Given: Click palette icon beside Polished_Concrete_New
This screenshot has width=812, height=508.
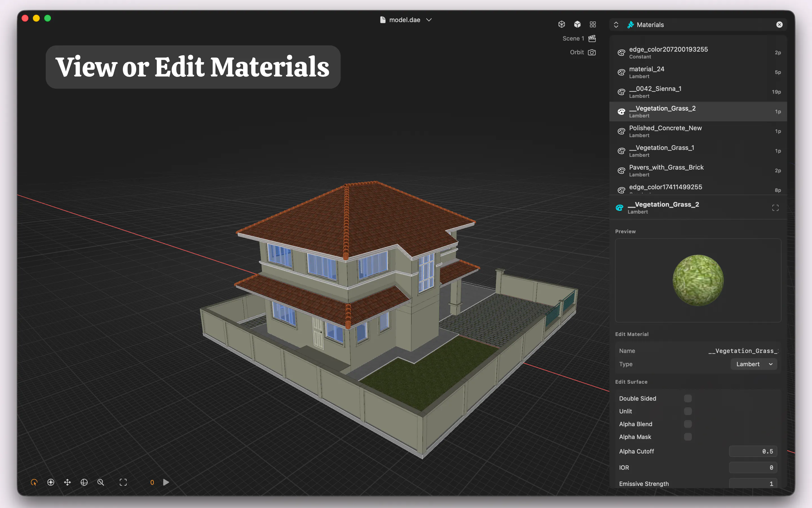Looking at the screenshot, I should pyautogui.click(x=621, y=131).
